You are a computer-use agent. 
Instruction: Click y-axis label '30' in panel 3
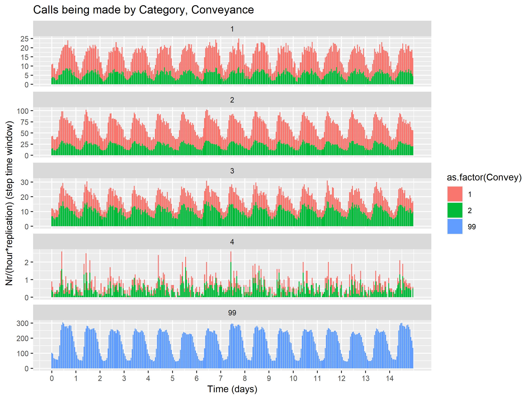(25, 182)
